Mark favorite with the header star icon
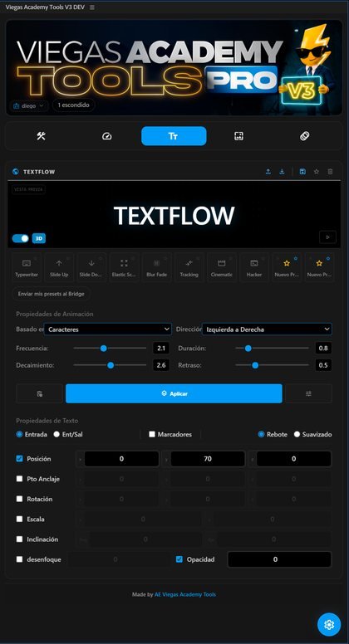This screenshot has height=644, width=349. (316, 172)
